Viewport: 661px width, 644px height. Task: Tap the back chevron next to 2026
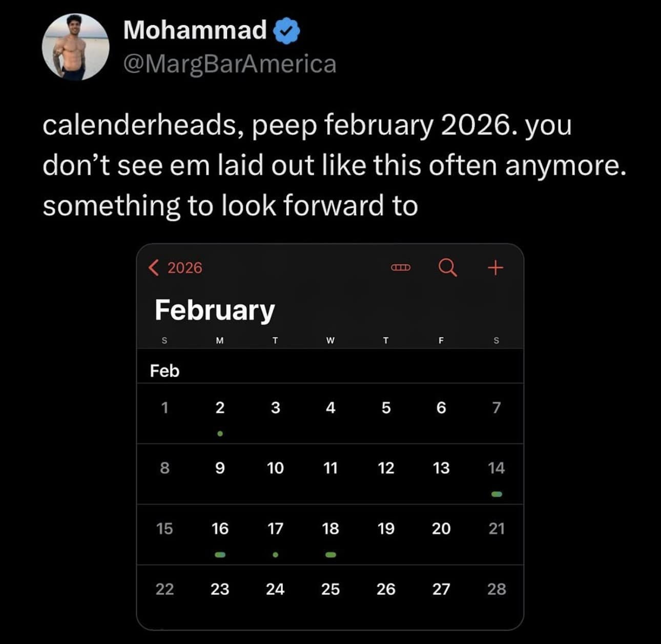pyautogui.click(x=153, y=267)
